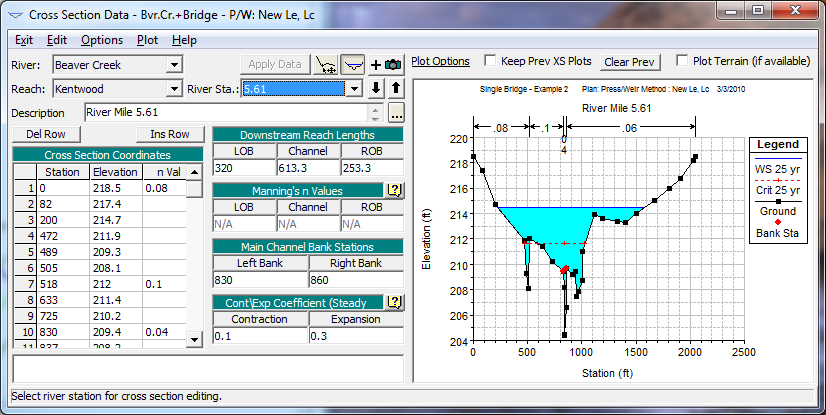The image size is (826, 415).
Task: Toggle the cross section plot view icon
Action: coord(352,64)
